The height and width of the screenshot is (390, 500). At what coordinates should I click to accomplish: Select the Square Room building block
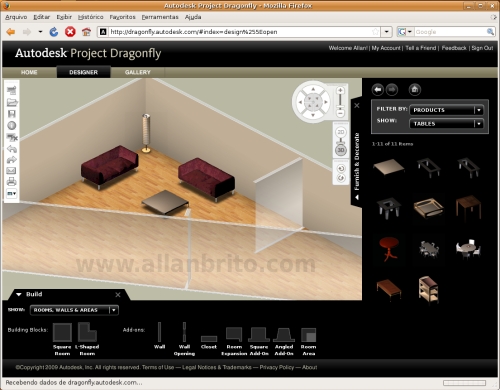[x=62, y=332]
